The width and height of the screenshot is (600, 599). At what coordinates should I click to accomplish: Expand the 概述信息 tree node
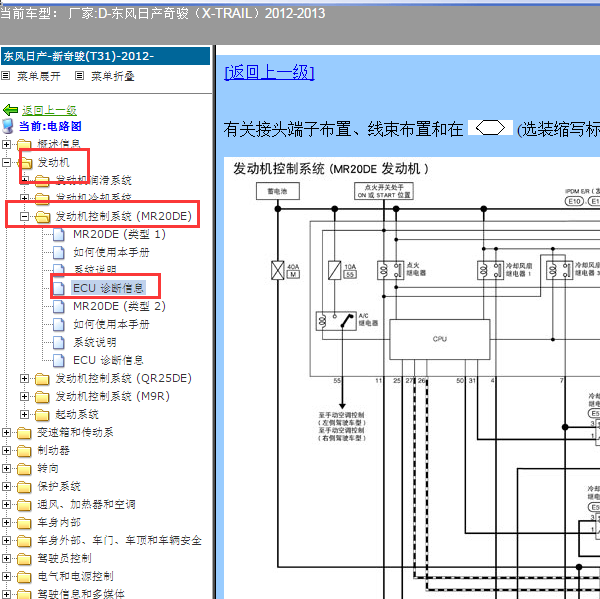(6, 144)
